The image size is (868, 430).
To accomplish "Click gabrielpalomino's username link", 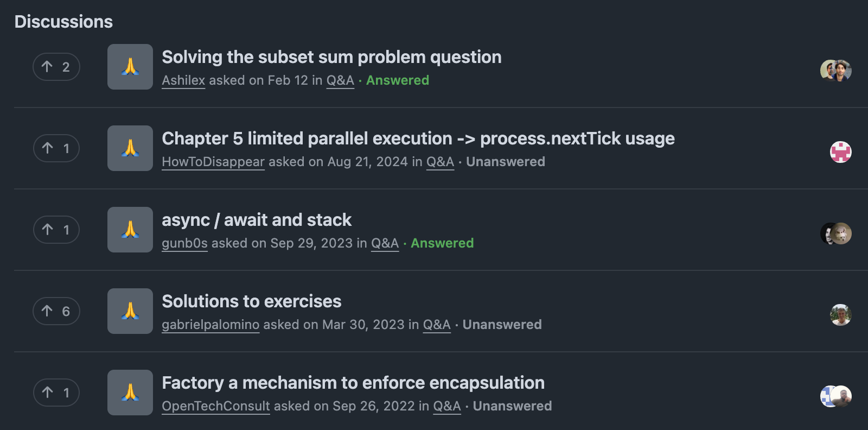I will click(210, 324).
